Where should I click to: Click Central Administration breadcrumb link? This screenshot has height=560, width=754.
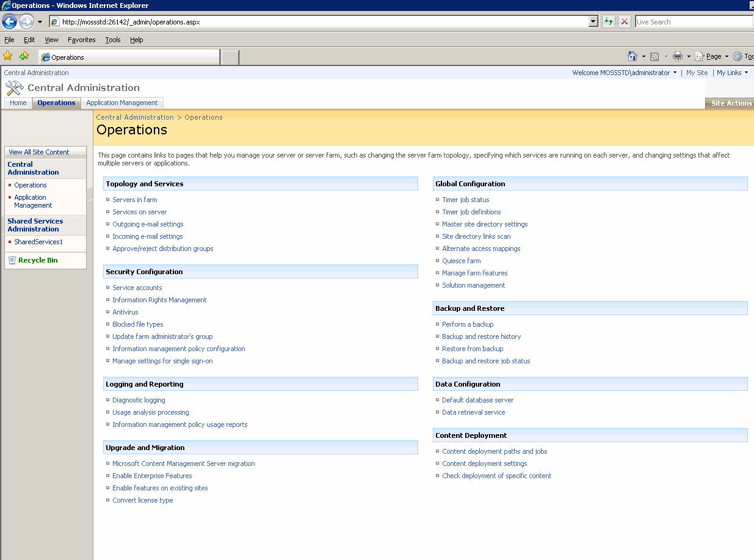click(x=135, y=117)
